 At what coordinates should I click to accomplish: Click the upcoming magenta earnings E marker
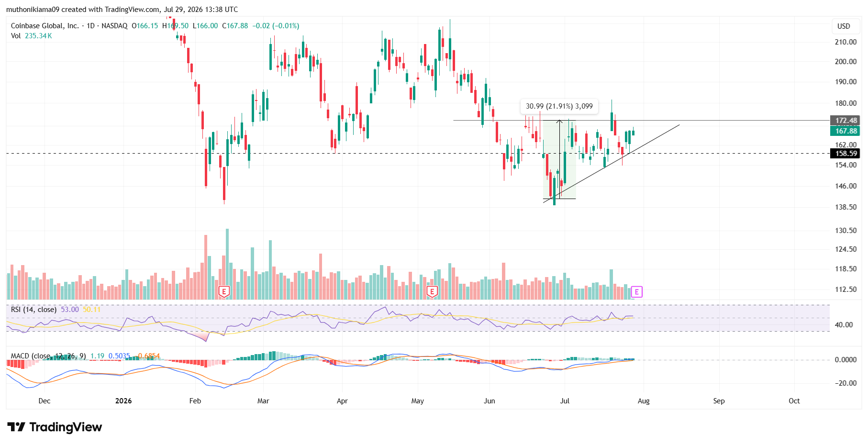(636, 291)
